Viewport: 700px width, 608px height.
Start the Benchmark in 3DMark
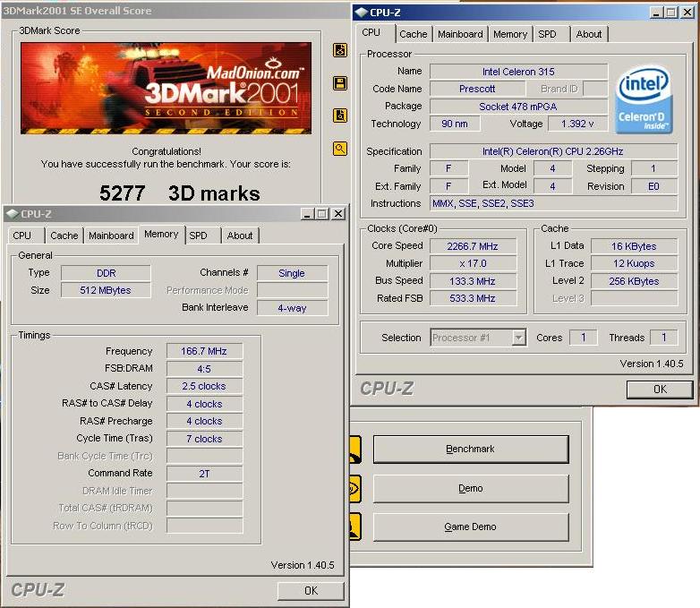pos(471,449)
